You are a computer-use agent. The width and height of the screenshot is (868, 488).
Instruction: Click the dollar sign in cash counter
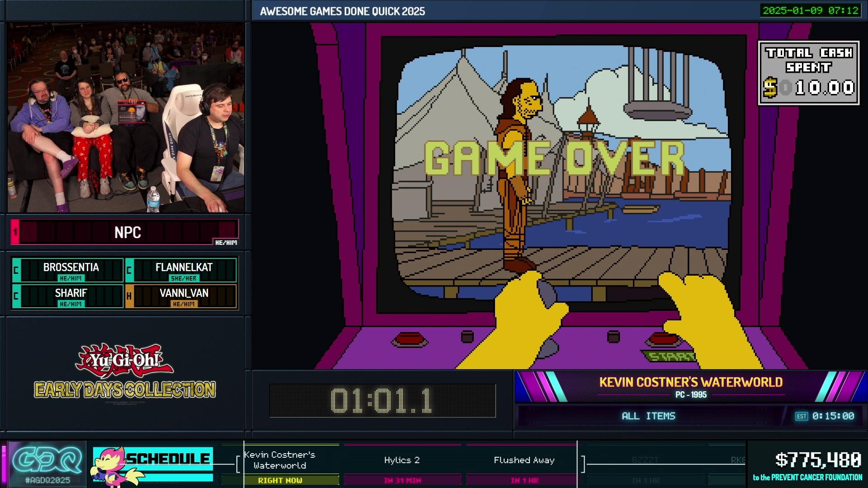click(770, 87)
